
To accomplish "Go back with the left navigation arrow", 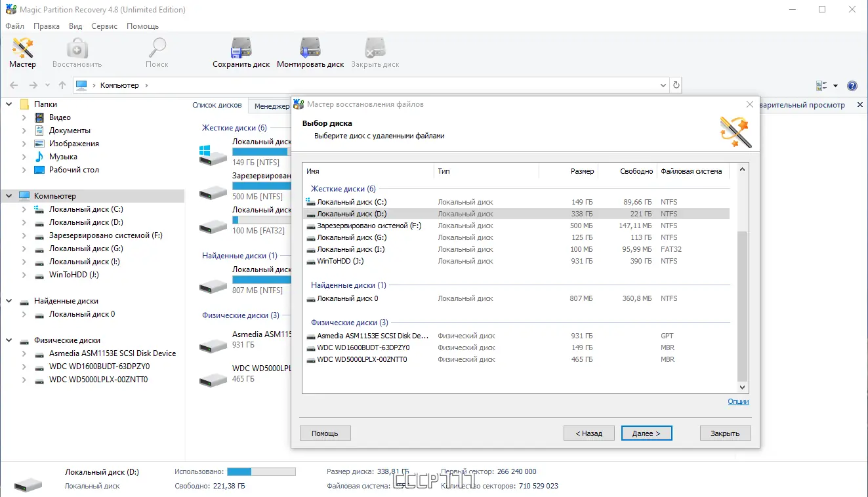I will click(x=14, y=85).
